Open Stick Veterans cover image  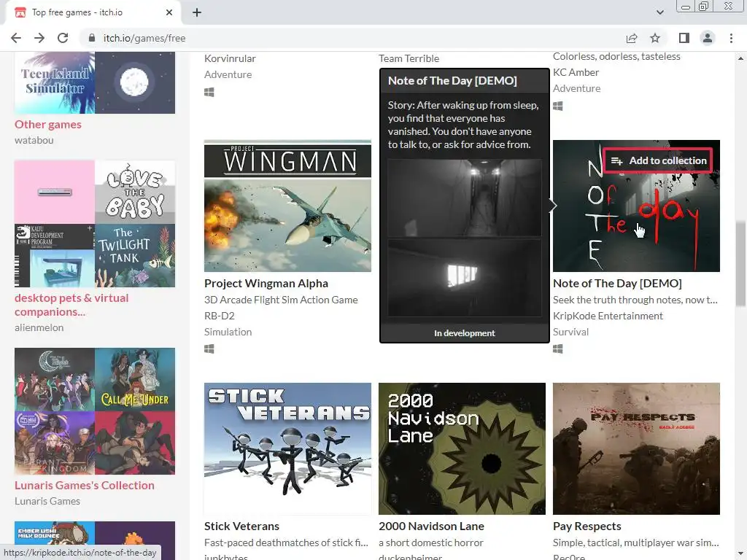(287, 448)
